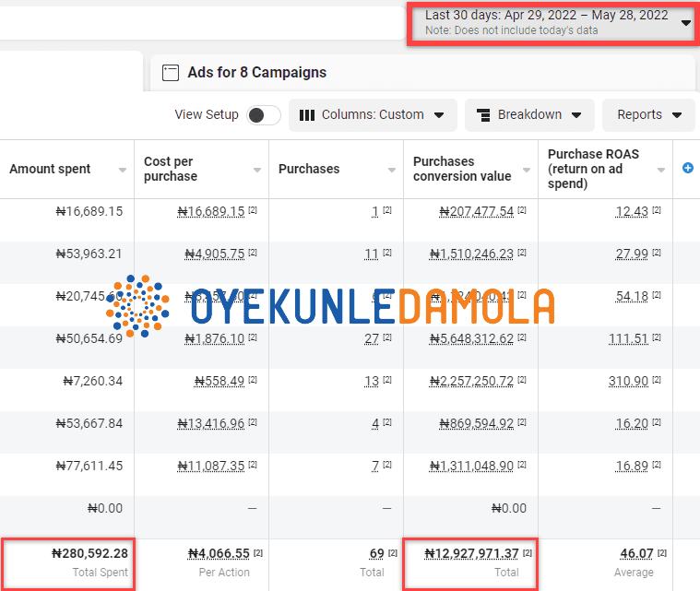
Task: Click ROAS value 16.20
Action: pyautogui.click(x=632, y=423)
